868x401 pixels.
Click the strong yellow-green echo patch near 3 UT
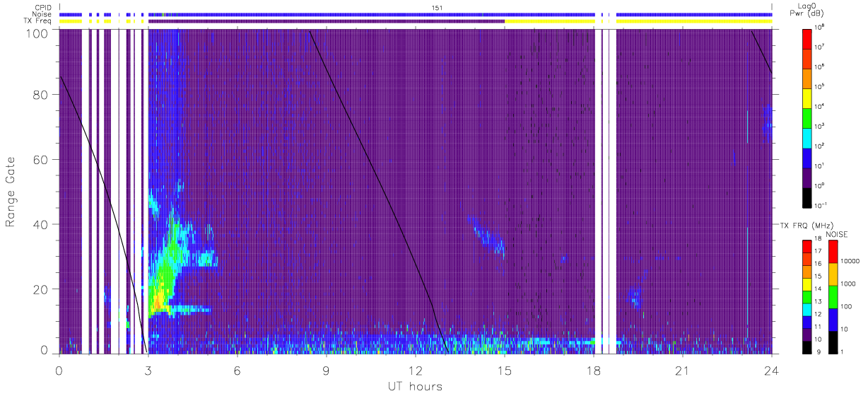160,291
